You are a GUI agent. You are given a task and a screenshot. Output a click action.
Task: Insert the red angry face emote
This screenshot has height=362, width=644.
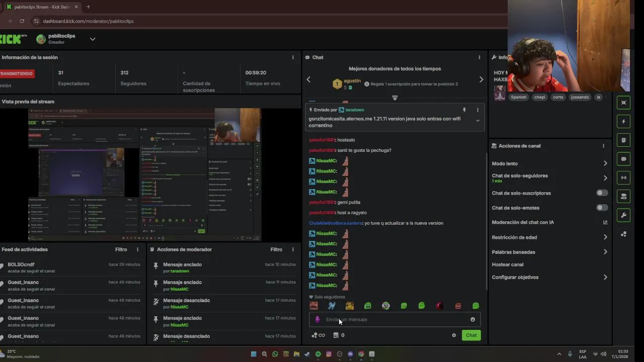(458, 306)
